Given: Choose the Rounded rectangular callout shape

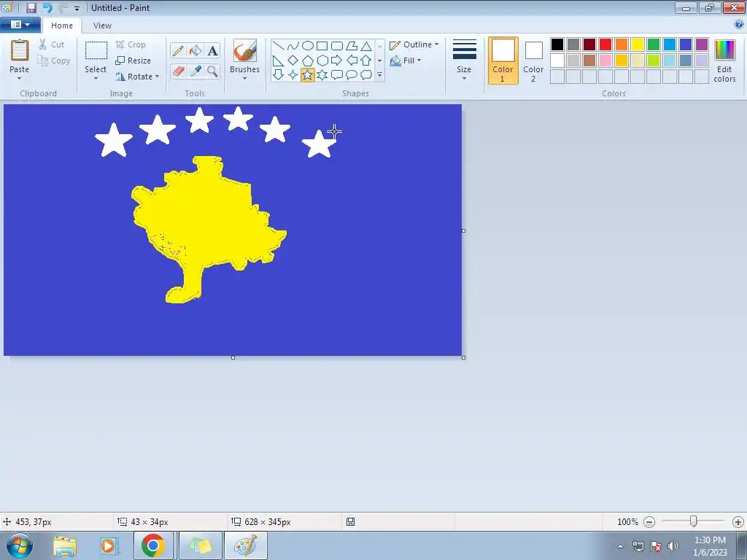Looking at the screenshot, I should coord(337,75).
